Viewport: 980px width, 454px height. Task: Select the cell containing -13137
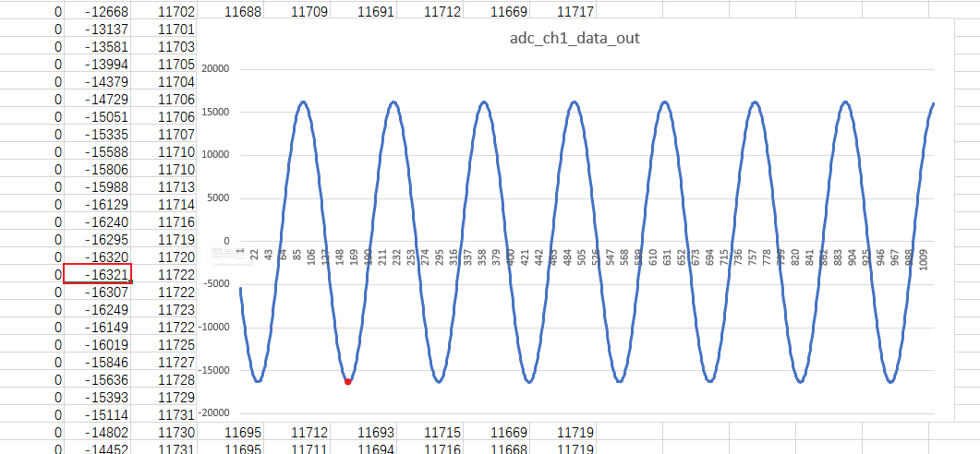pos(98,30)
